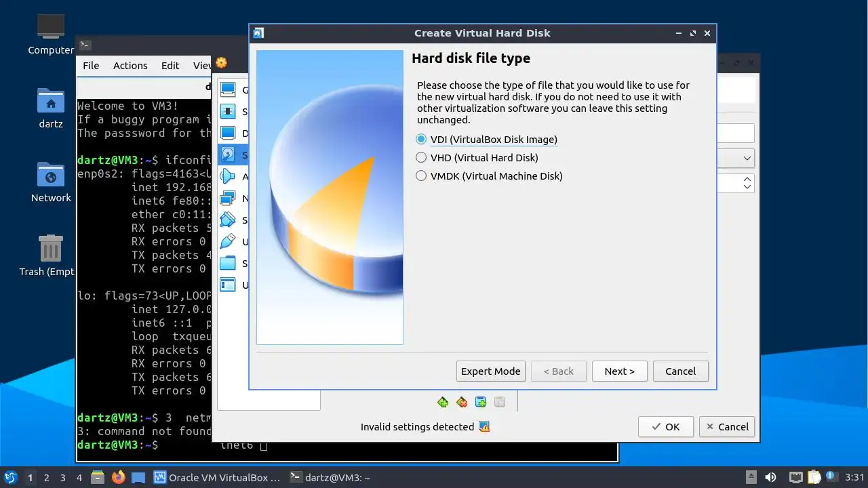This screenshot has height=488, width=868.
Task: Switch wizard to Expert Mode
Action: 491,371
